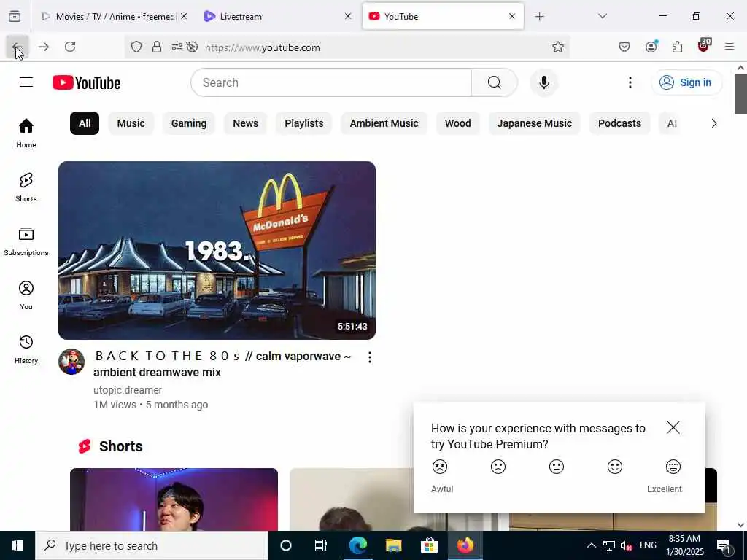Close the YouTube tab
This screenshot has width=747, height=560.
(x=512, y=16)
